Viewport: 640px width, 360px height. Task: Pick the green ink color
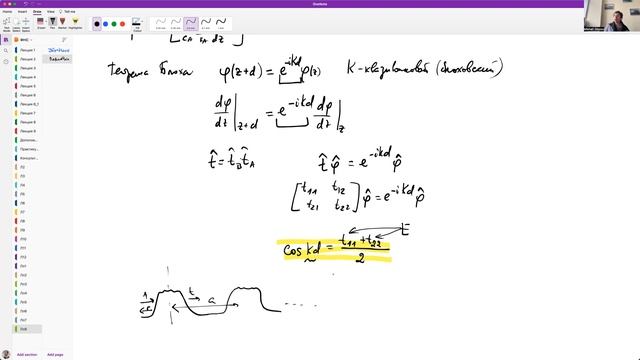click(114, 24)
